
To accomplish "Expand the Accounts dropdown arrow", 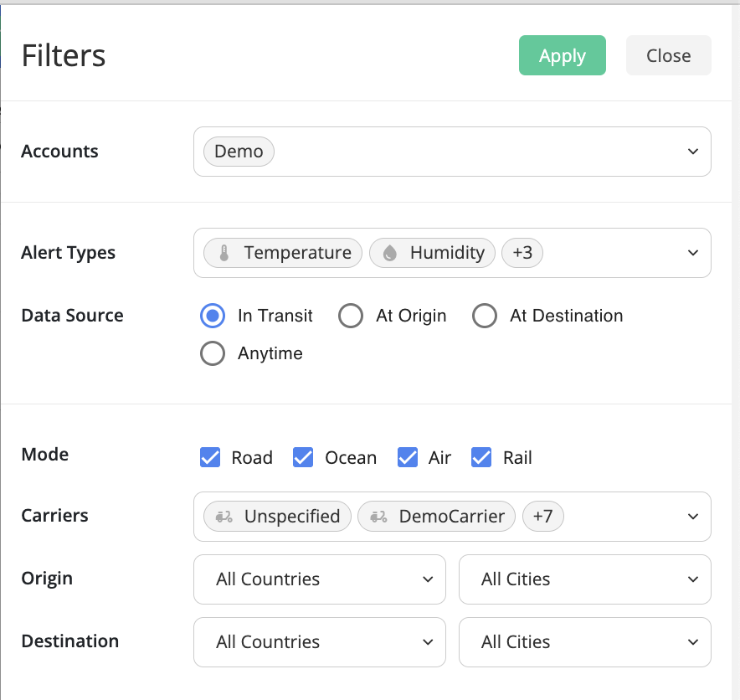I will coord(692,152).
